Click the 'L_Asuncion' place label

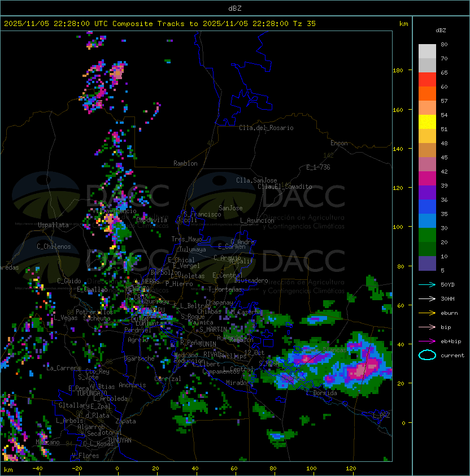coord(257,220)
